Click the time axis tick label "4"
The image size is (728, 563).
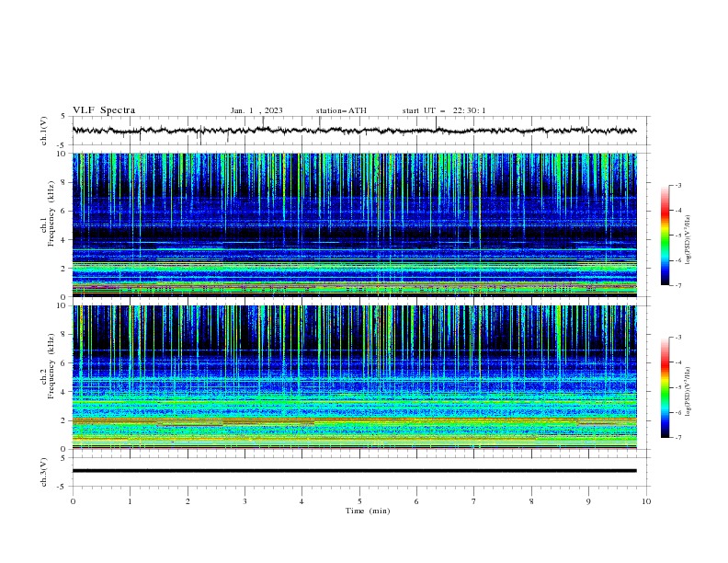[301, 501]
